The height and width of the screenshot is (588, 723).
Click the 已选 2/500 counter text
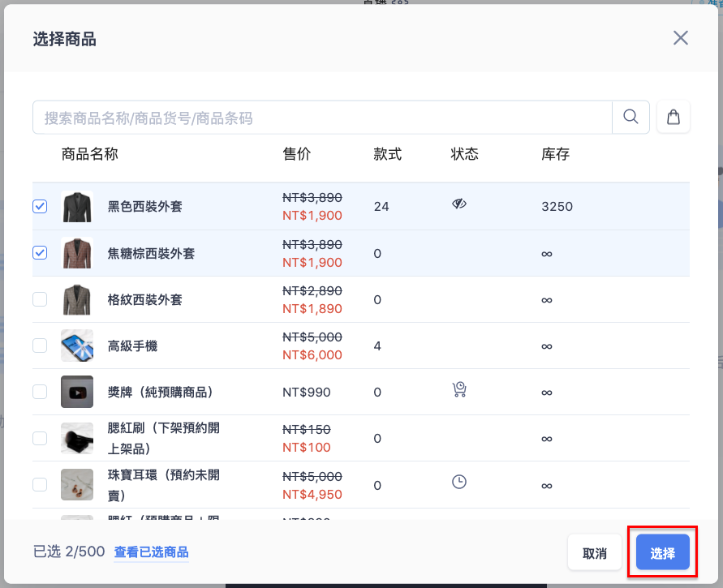tap(69, 552)
